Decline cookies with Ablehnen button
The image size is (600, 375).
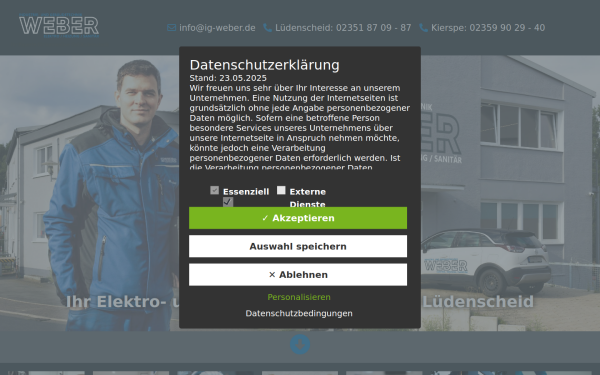click(298, 275)
